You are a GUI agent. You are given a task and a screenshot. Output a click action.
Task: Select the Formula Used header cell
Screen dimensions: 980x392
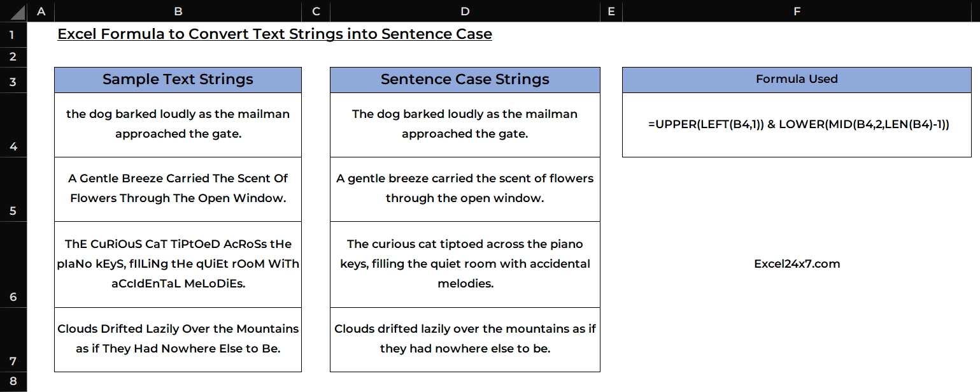pyautogui.click(x=795, y=79)
